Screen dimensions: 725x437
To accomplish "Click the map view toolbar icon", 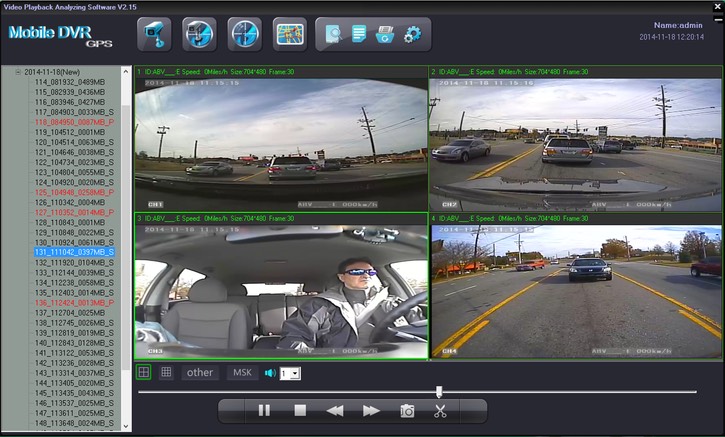I will 290,35.
